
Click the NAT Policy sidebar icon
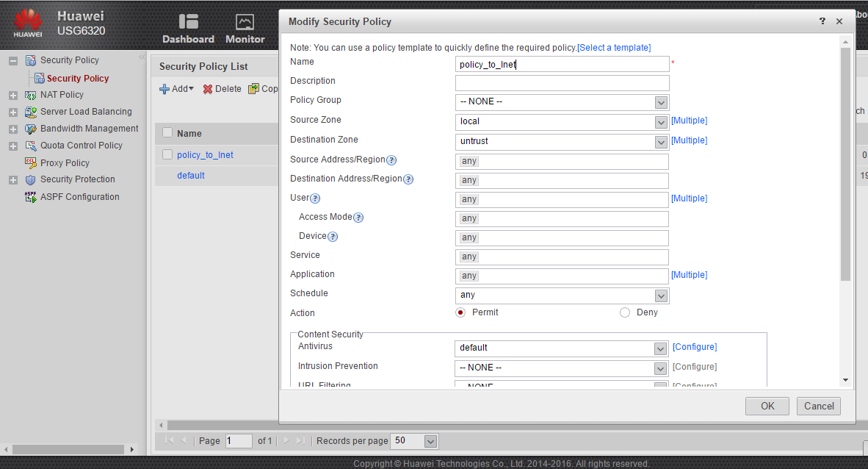tap(31, 95)
